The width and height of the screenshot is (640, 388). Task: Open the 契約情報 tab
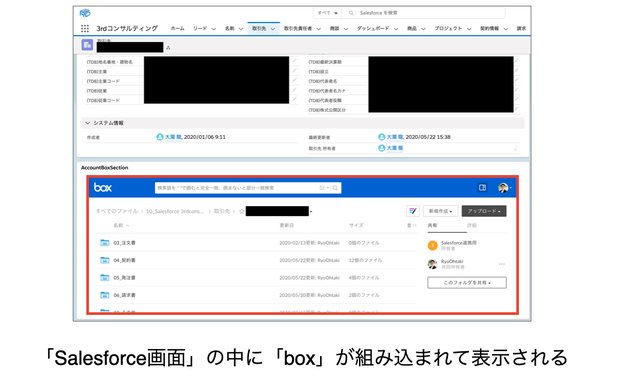489,29
